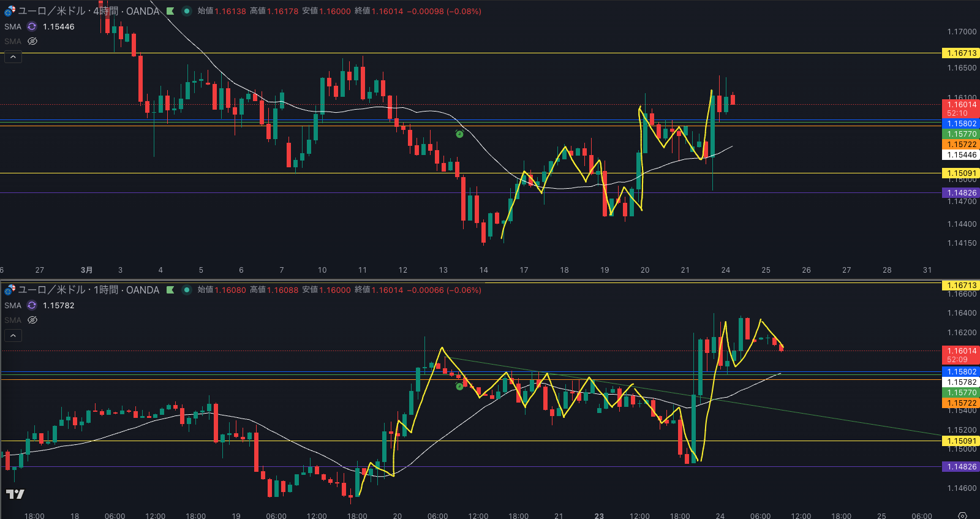Show the hidden SMA indicator on the 4-hour chart
Screen dimensions: 980x519
(32, 41)
